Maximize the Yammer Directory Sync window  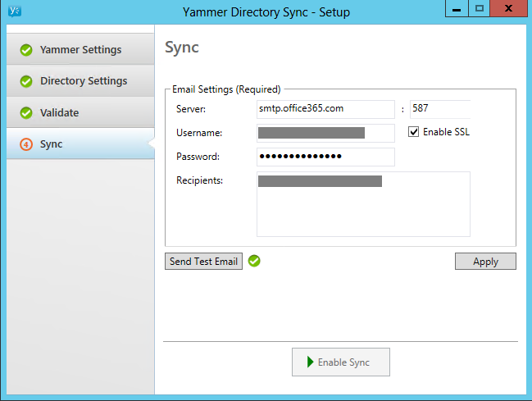tap(479, 8)
